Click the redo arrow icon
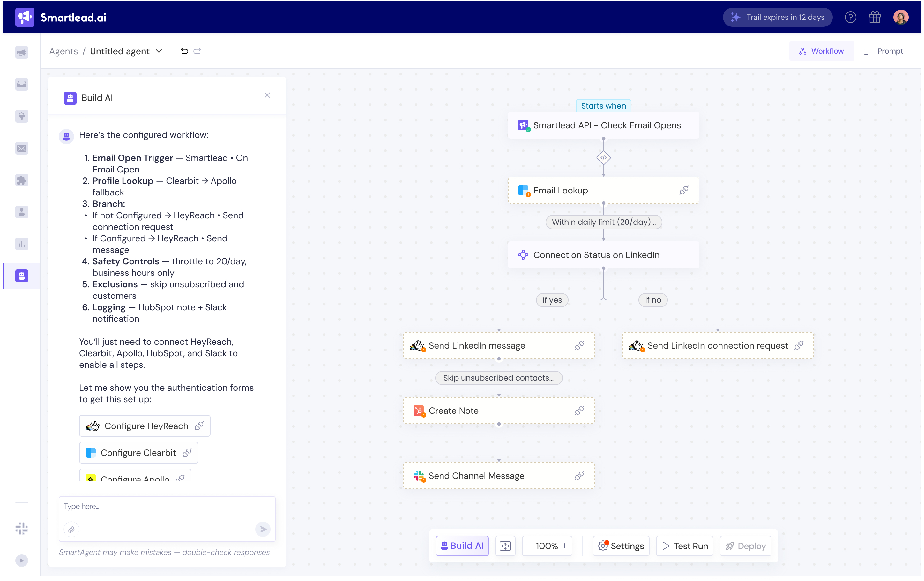Image resolution: width=924 pixels, height=581 pixels. click(x=197, y=51)
